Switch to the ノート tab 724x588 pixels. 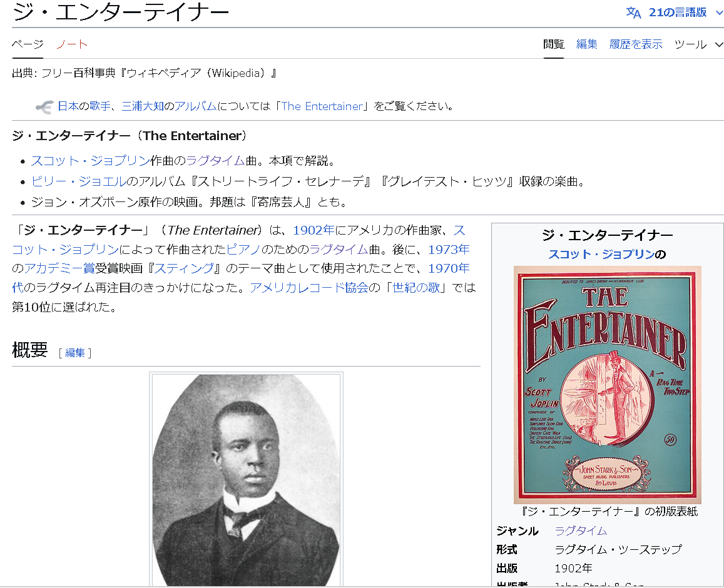click(72, 44)
